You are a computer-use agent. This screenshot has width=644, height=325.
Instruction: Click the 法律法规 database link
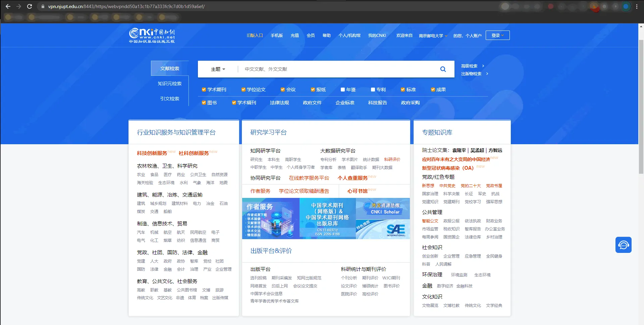tap(279, 103)
